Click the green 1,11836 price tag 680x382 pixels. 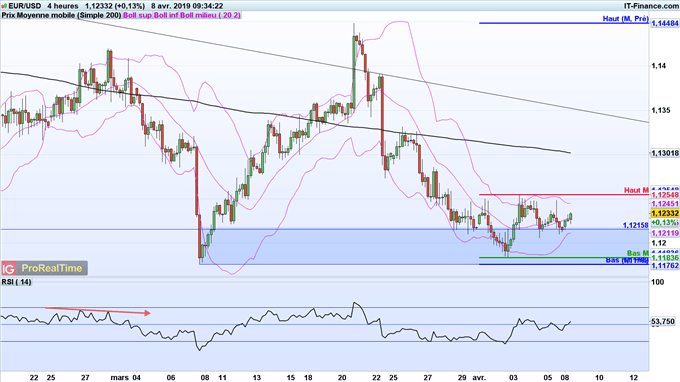(x=665, y=258)
